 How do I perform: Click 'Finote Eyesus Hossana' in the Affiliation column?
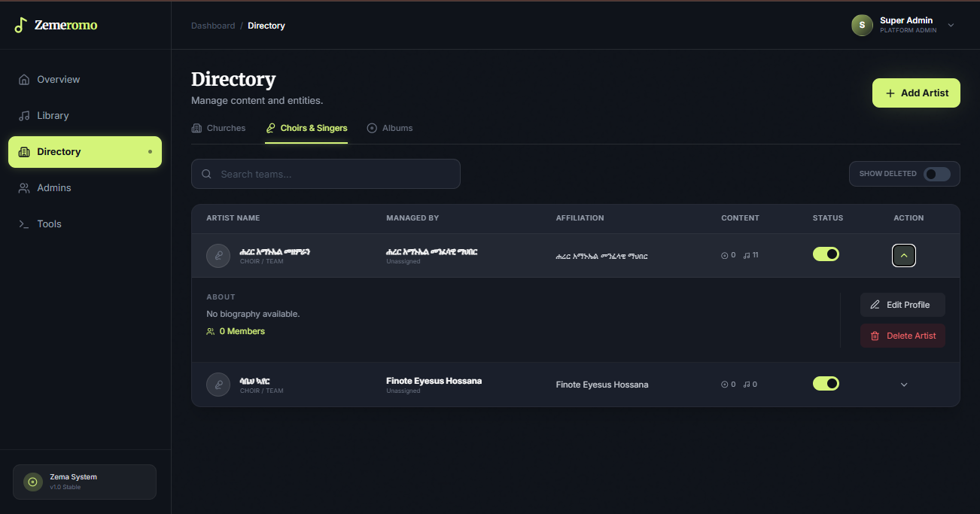(x=602, y=385)
